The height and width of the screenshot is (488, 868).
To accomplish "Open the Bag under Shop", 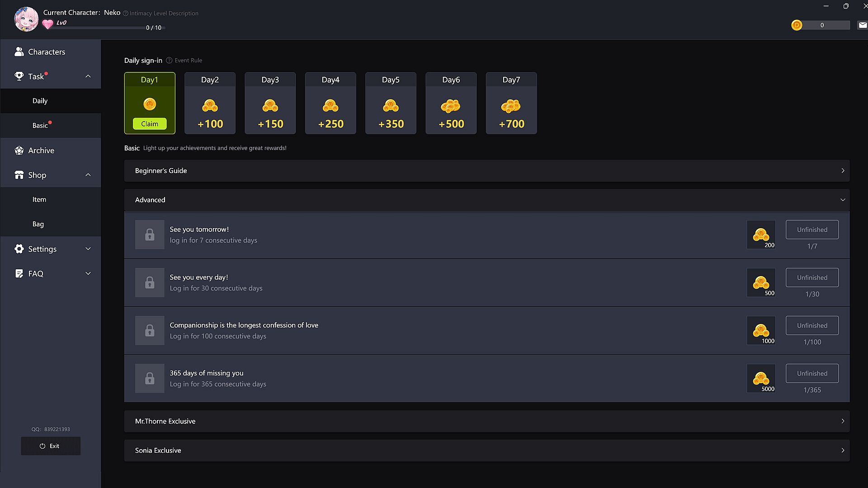I will tap(38, 224).
